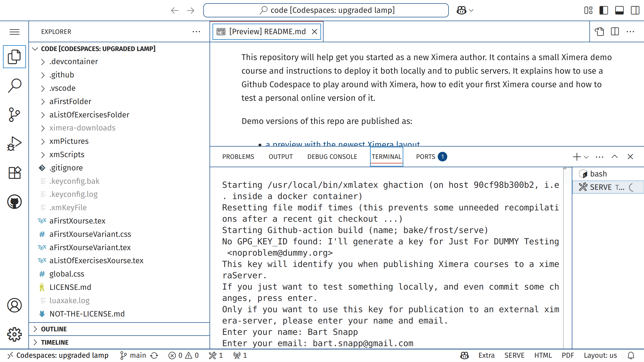Screen dimensions: 644x362
Task: Expand the OUTLINE section
Action: [x=54, y=329]
